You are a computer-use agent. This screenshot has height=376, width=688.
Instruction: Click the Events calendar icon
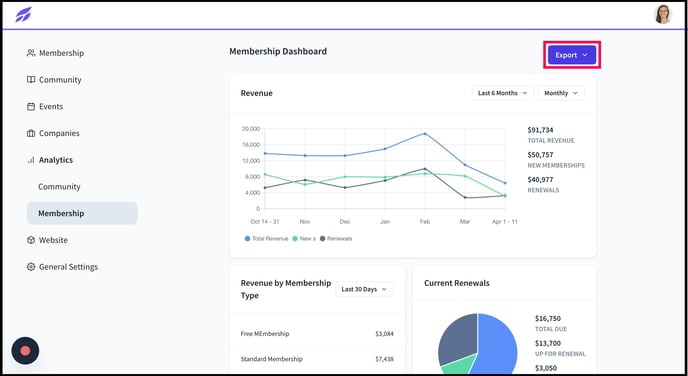[x=31, y=107]
